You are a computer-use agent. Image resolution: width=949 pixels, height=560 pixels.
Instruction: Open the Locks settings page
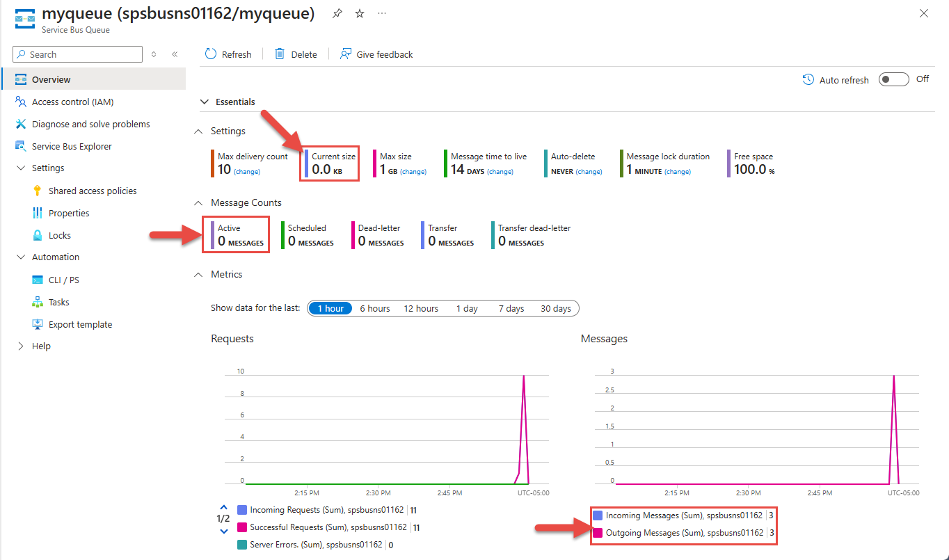[x=60, y=235]
